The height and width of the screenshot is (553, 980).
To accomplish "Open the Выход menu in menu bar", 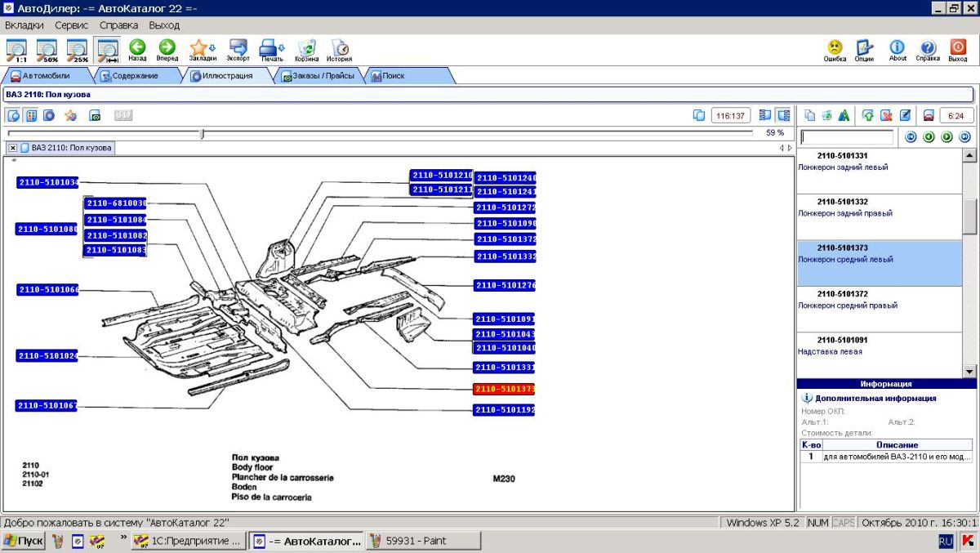I will pyautogui.click(x=164, y=25).
